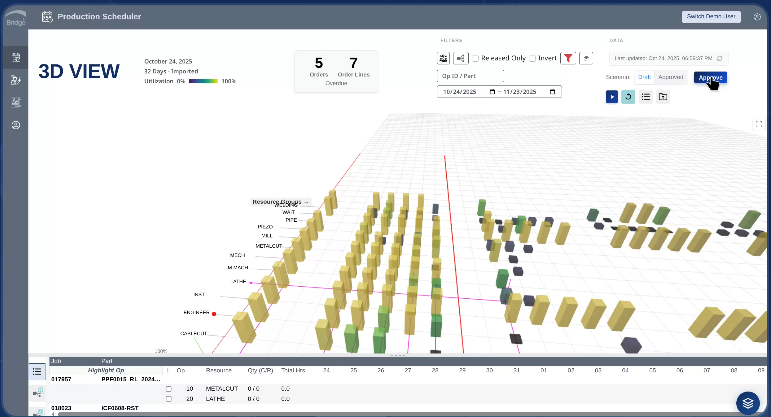The width and height of the screenshot is (771, 417).
Task: Open the user account sidebar icon
Action: click(x=15, y=125)
